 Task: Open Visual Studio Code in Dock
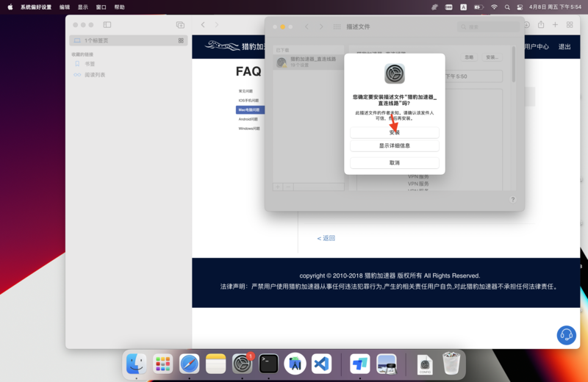tap(321, 364)
